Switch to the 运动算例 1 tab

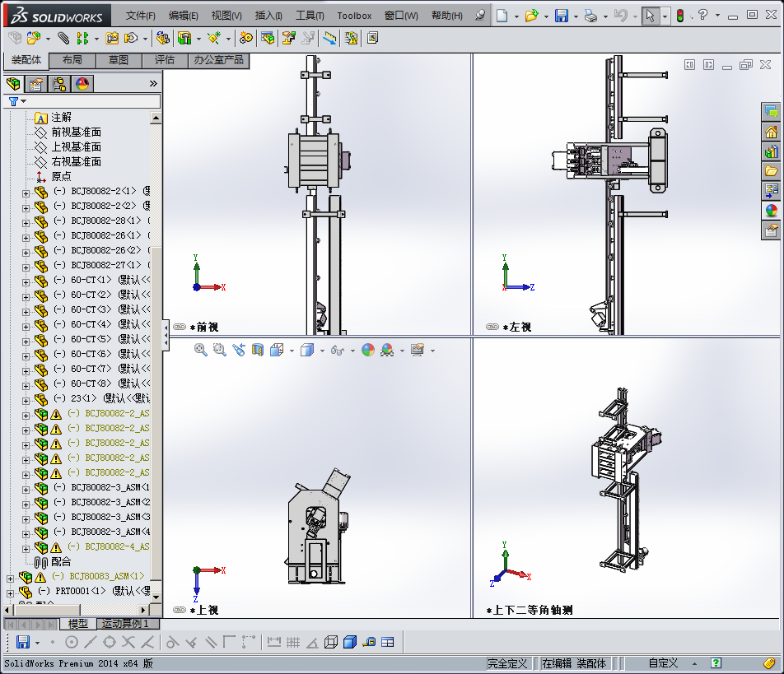[124, 624]
